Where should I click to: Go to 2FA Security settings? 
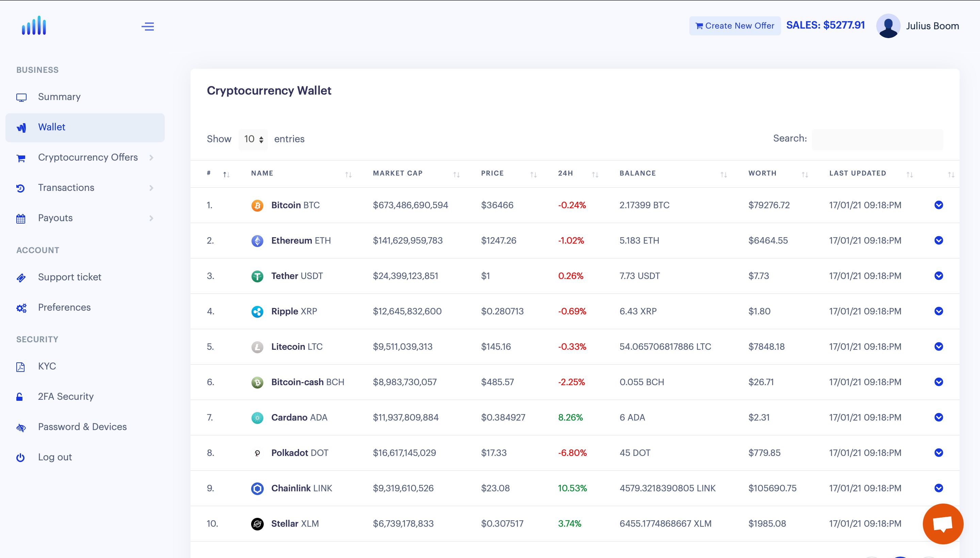[66, 397]
